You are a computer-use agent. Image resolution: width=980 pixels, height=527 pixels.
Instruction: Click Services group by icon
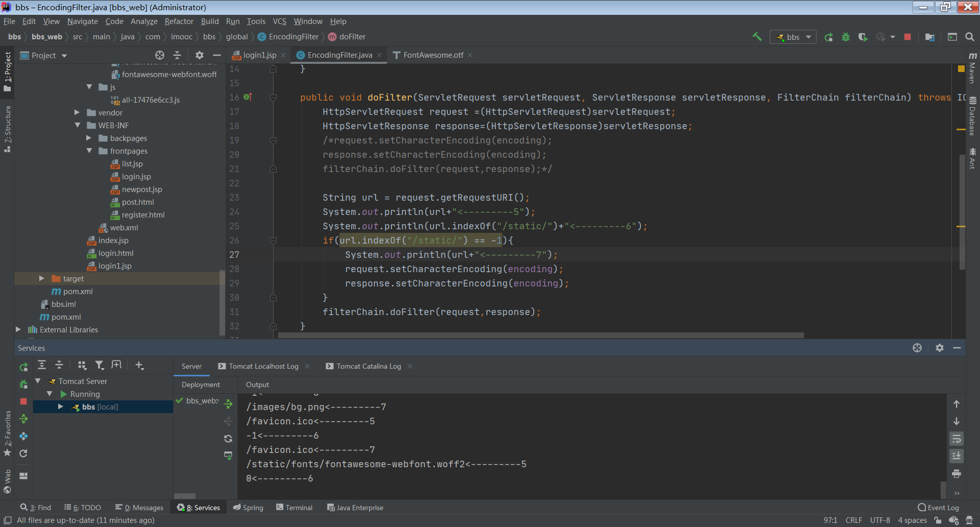coord(82,365)
